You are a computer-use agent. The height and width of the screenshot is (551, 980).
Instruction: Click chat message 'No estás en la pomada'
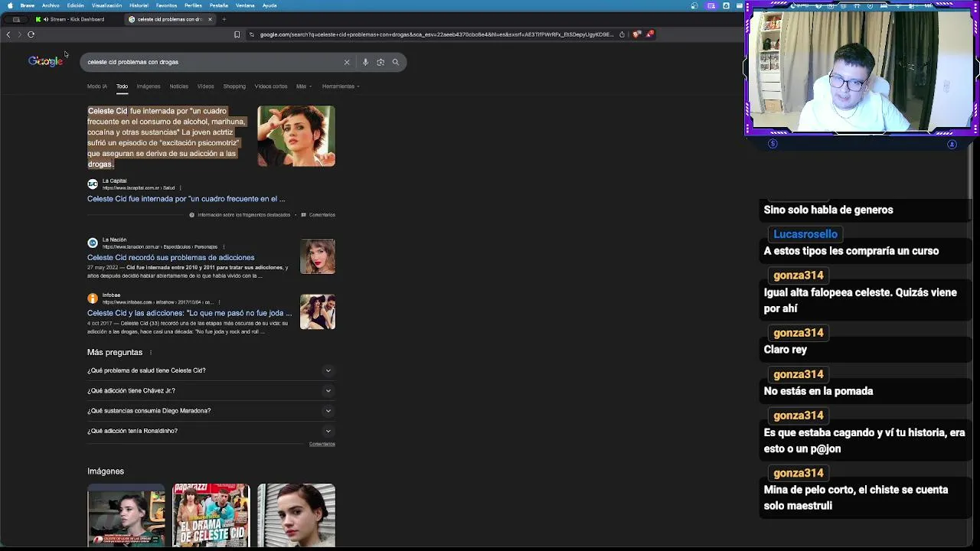(818, 391)
